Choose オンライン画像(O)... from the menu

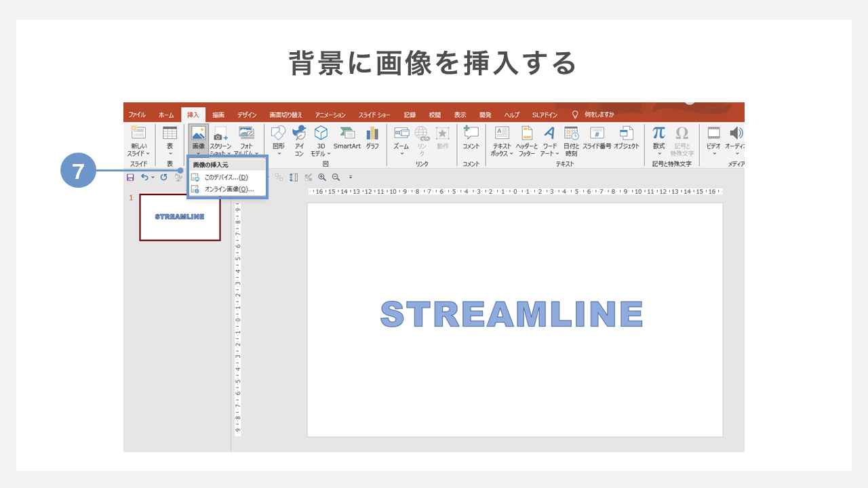pyautogui.click(x=227, y=189)
